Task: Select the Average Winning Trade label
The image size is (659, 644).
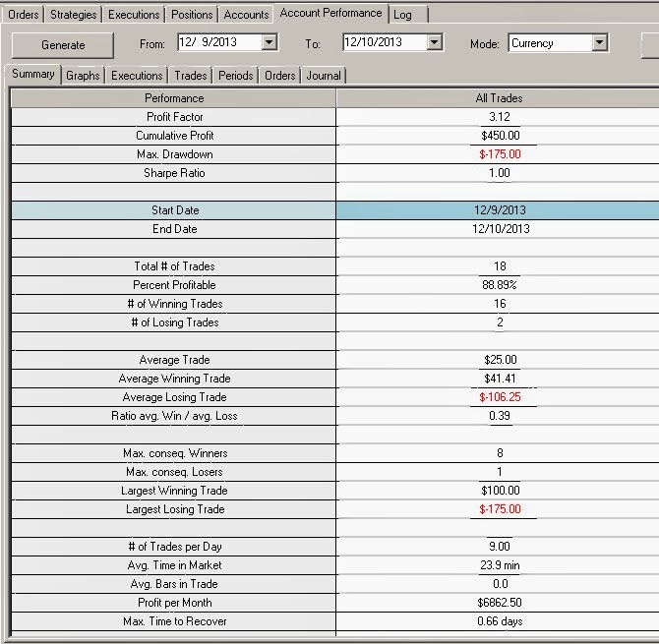Action: tap(174, 379)
